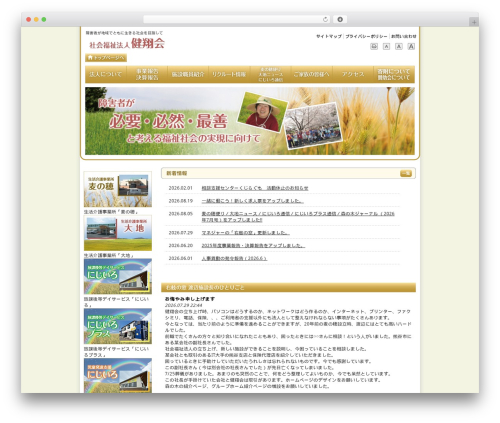Click the browser reload icon
Image resolution: width=500 pixels, height=423 pixels.
click(x=325, y=19)
